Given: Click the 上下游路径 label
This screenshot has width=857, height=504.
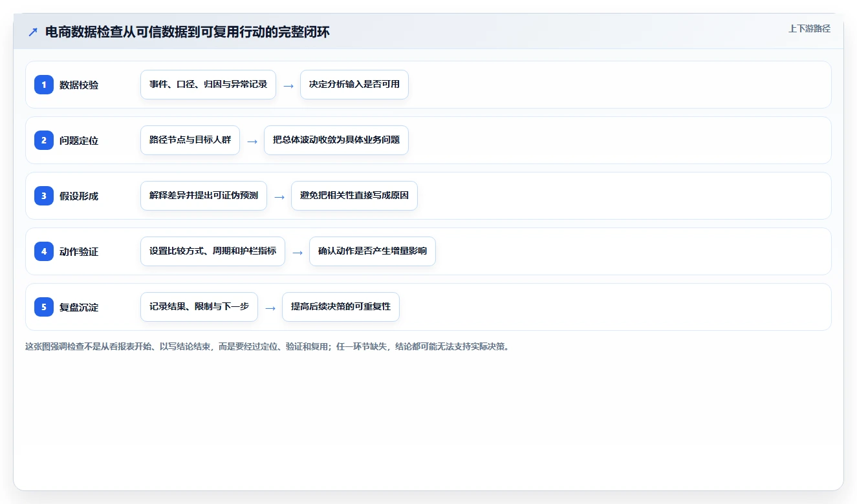Looking at the screenshot, I should click(809, 28).
